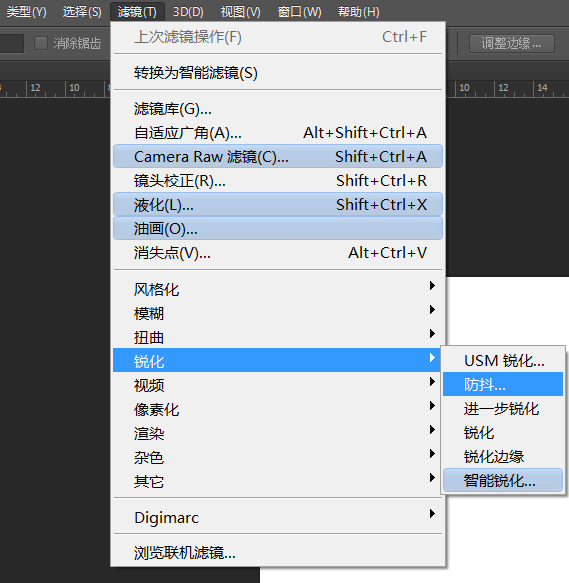
Task: Expand the 风格化 submenu
Action: pos(278,289)
